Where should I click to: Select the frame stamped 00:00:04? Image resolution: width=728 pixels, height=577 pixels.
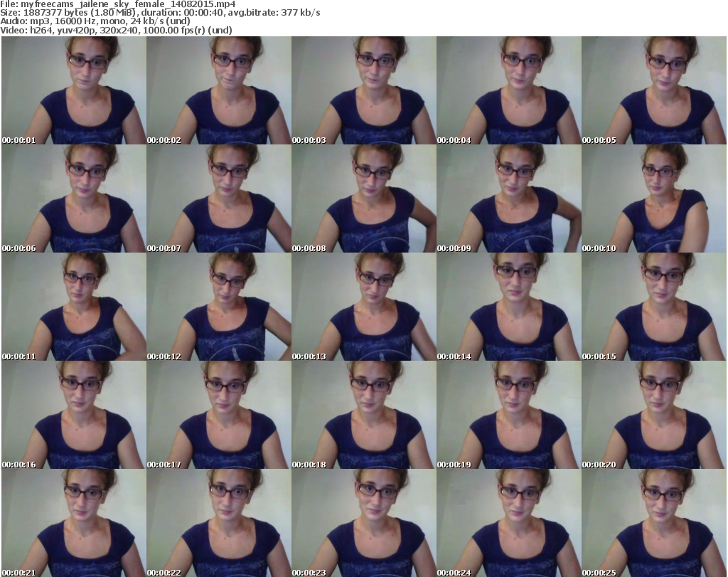[509, 90]
